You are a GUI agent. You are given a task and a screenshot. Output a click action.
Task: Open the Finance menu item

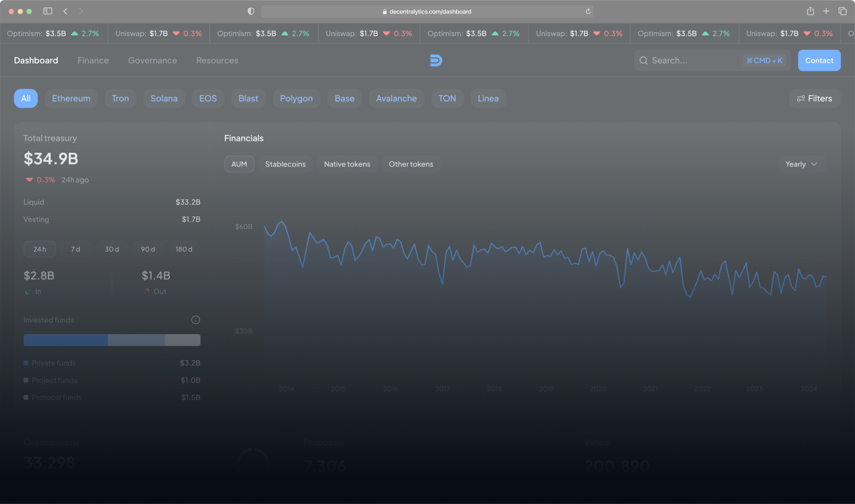click(93, 60)
